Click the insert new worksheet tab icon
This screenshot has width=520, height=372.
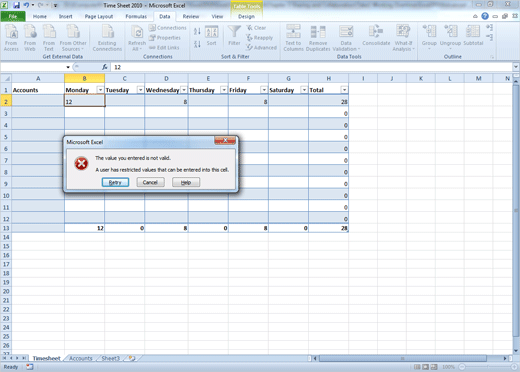coord(132,358)
